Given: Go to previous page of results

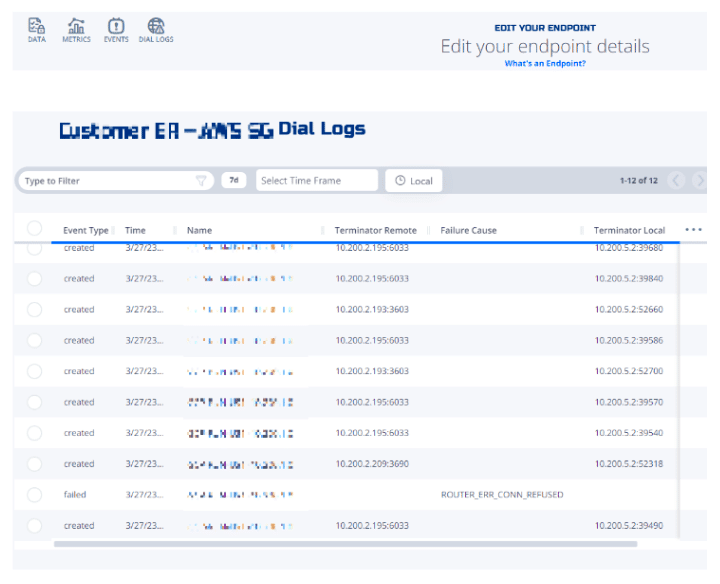Looking at the screenshot, I should pos(676,181).
